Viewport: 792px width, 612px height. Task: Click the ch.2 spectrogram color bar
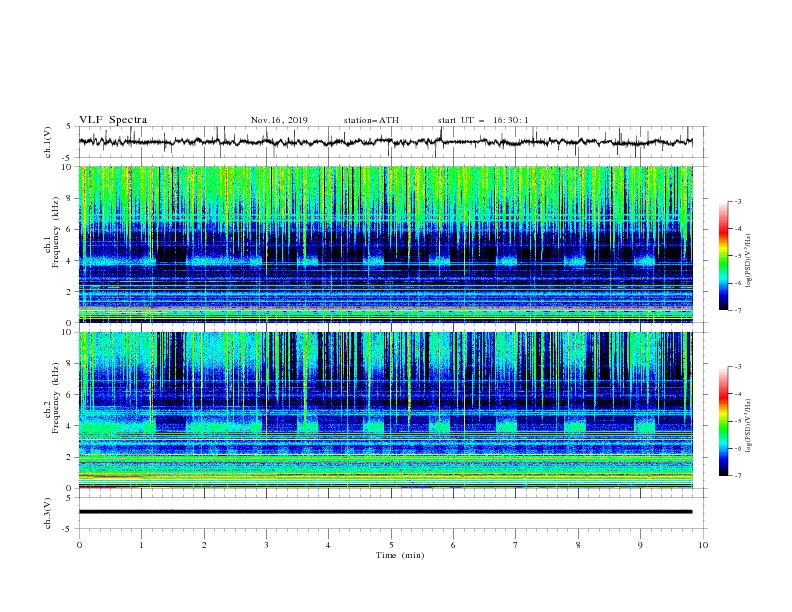click(x=724, y=421)
